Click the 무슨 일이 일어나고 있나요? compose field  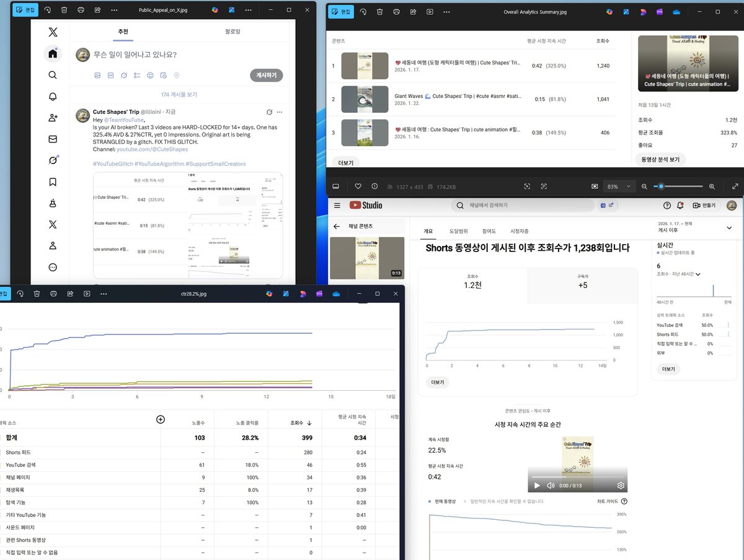point(135,55)
